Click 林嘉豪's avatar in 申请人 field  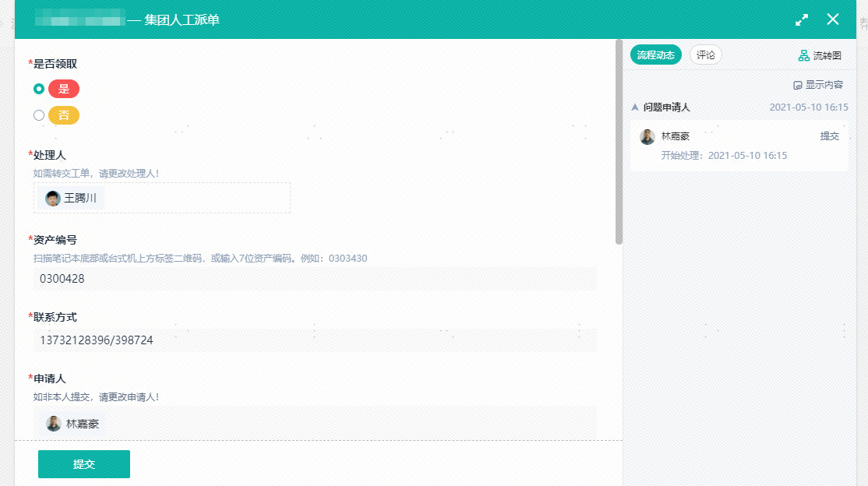tap(54, 424)
